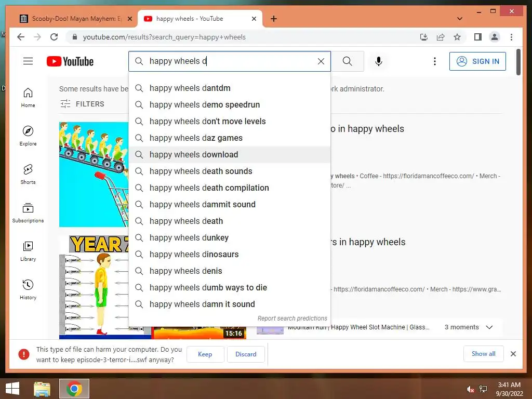532x399 pixels.
Task: Click the SIGN IN button
Action: [x=477, y=61]
